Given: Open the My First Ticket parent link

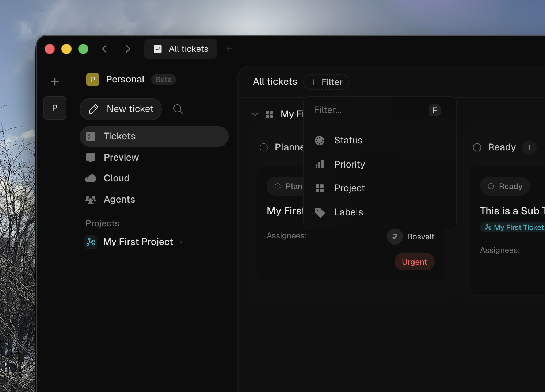Looking at the screenshot, I should 515,227.
